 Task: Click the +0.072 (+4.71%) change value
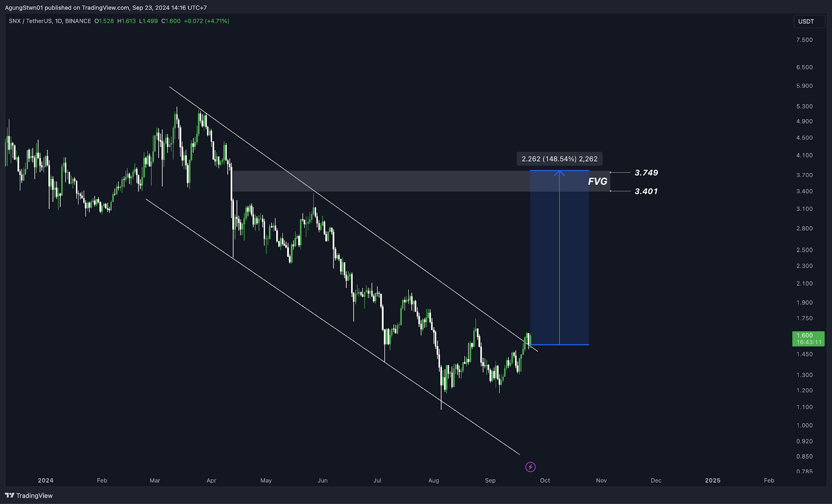(x=206, y=21)
